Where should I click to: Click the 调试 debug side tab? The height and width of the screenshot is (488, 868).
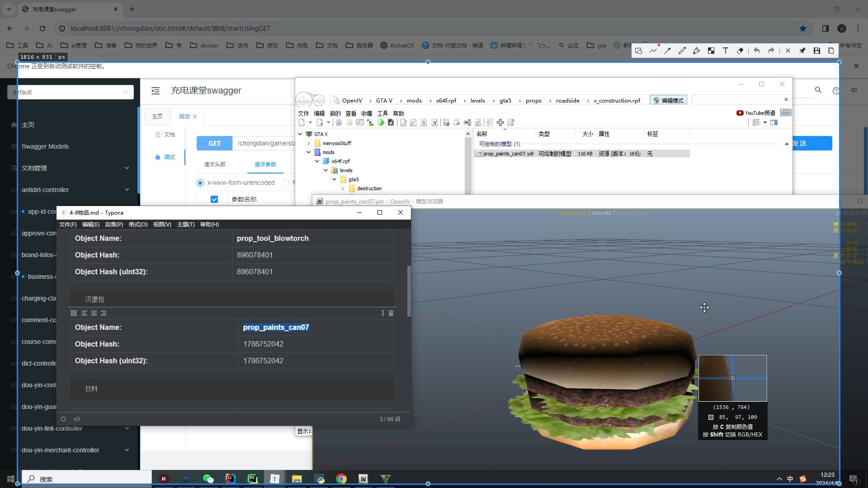pos(165,157)
